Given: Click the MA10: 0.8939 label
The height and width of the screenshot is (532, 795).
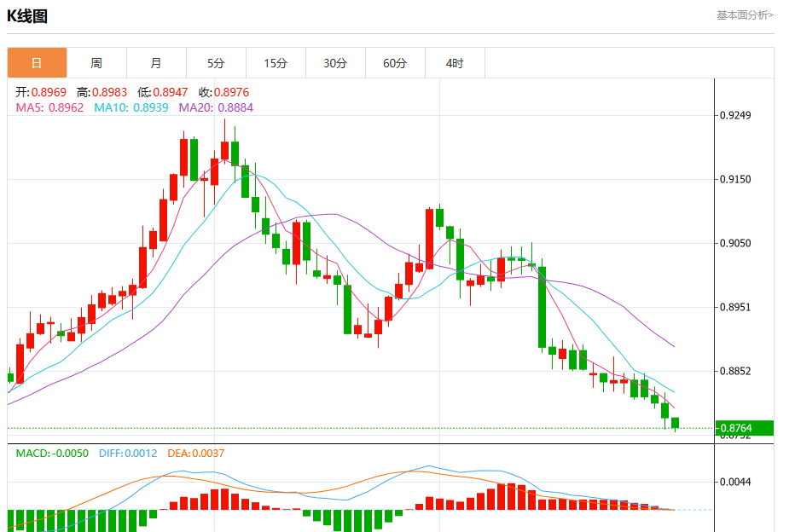Looking at the screenshot, I should pos(131,107).
